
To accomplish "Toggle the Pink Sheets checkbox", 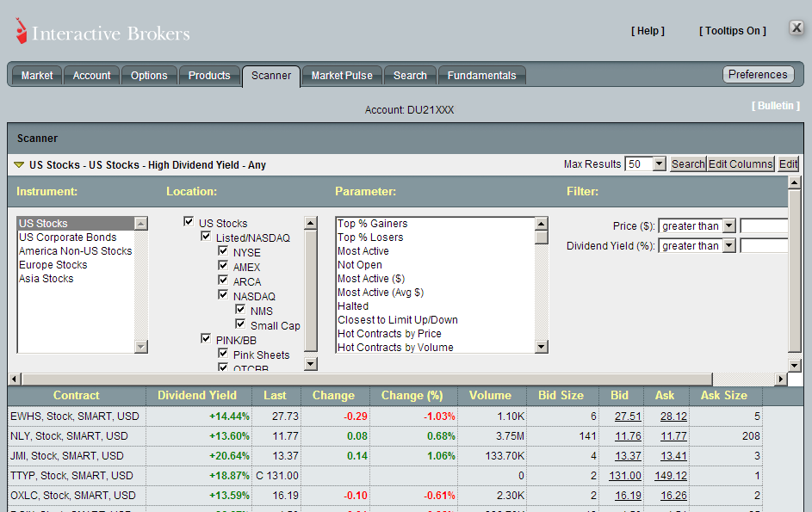I will [x=223, y=353].
